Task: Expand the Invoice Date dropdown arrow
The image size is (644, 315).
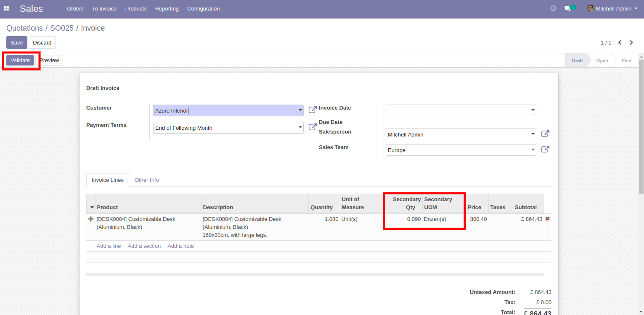Action: 533,110
